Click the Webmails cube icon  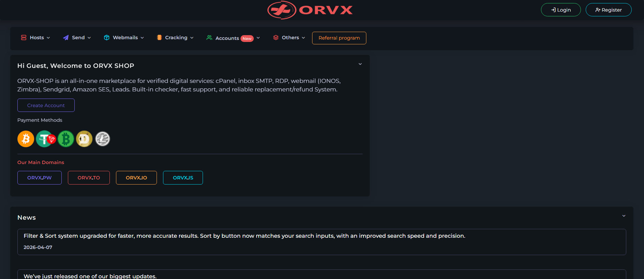click(107, 38)
